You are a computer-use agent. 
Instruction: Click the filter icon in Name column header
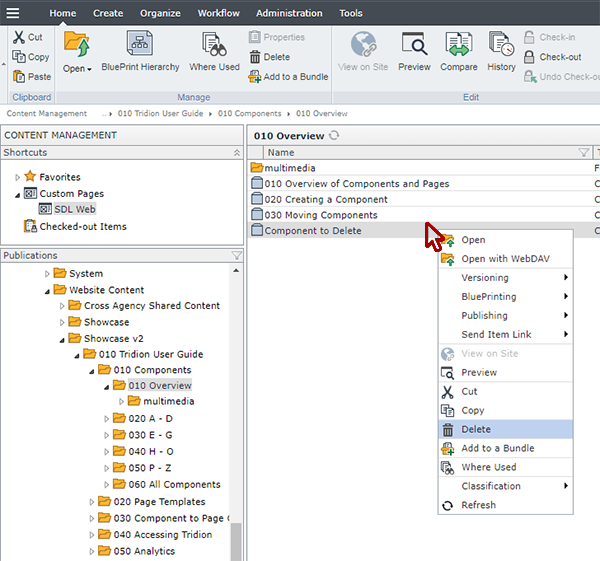click(x=584, y=152)
